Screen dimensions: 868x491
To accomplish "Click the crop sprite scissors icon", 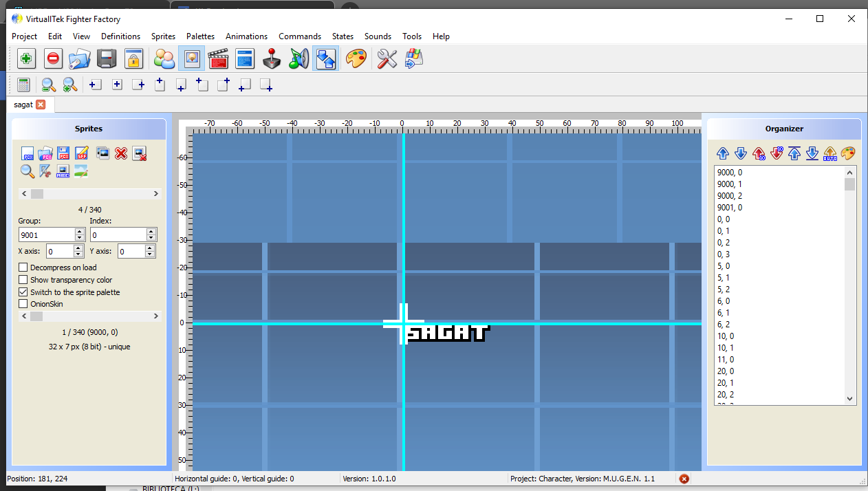I will coord(45,171).
